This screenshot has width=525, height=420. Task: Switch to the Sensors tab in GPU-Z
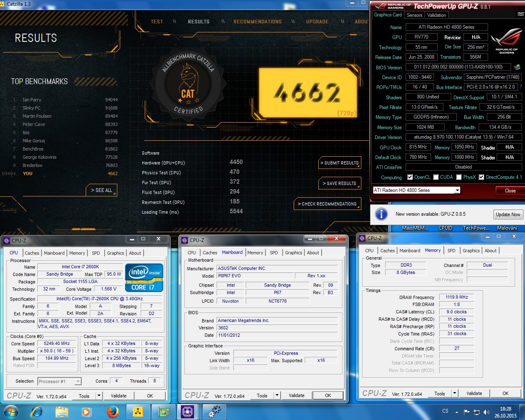click(414, 15)
